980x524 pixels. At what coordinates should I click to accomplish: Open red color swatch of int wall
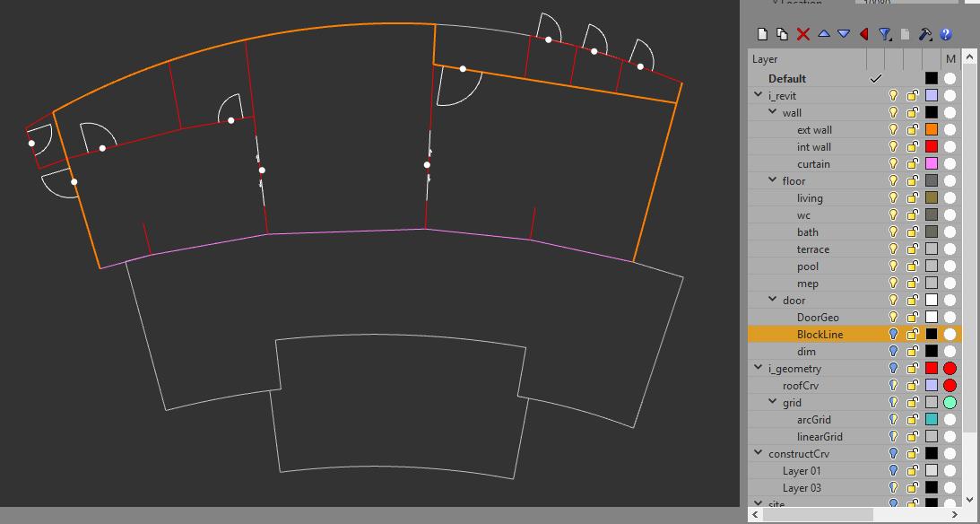[x=932, y=147]
